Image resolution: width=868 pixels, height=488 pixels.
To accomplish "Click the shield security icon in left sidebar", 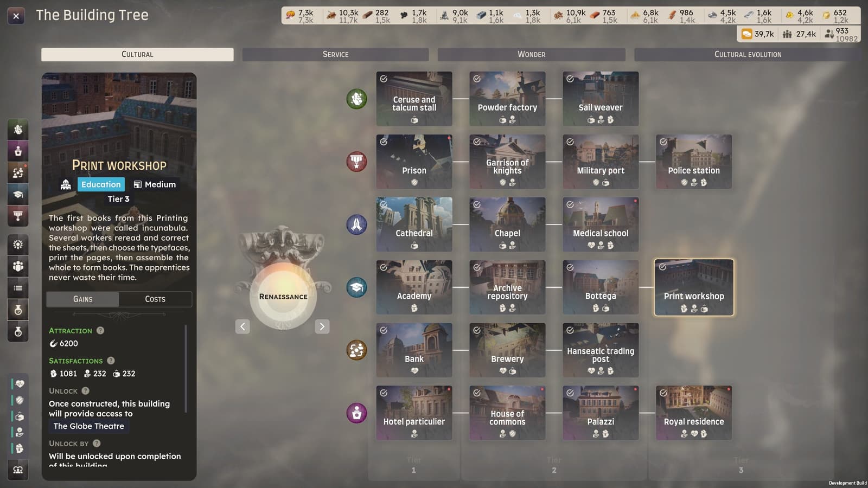I will pos(20,400).
